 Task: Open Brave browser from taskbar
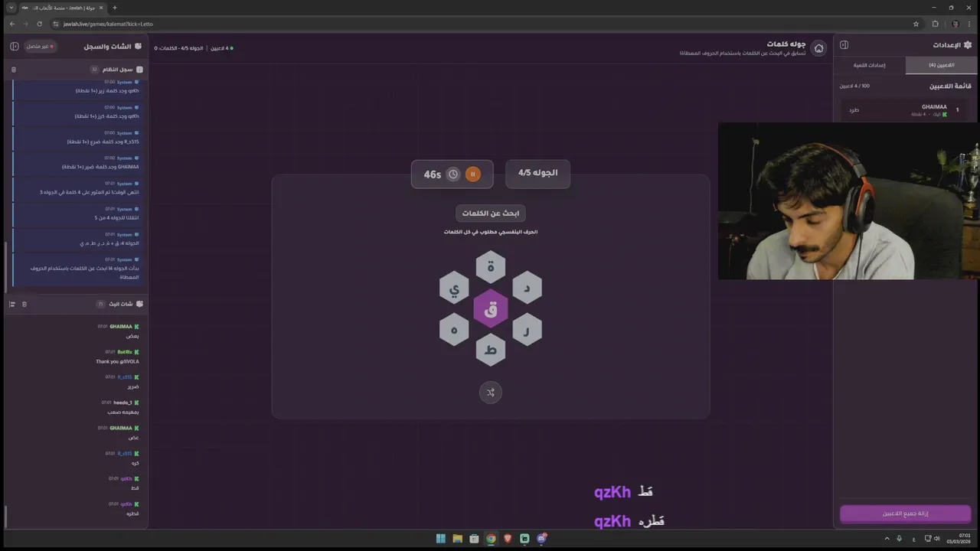[508, 539]
